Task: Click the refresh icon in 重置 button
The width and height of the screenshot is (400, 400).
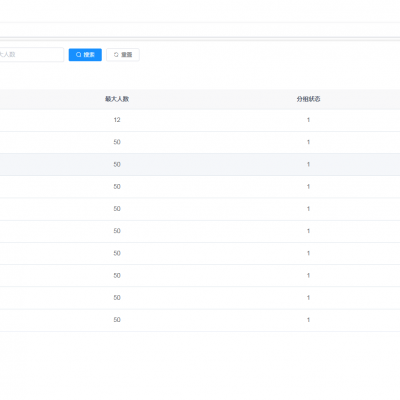Action: click(x=116, y=55)
